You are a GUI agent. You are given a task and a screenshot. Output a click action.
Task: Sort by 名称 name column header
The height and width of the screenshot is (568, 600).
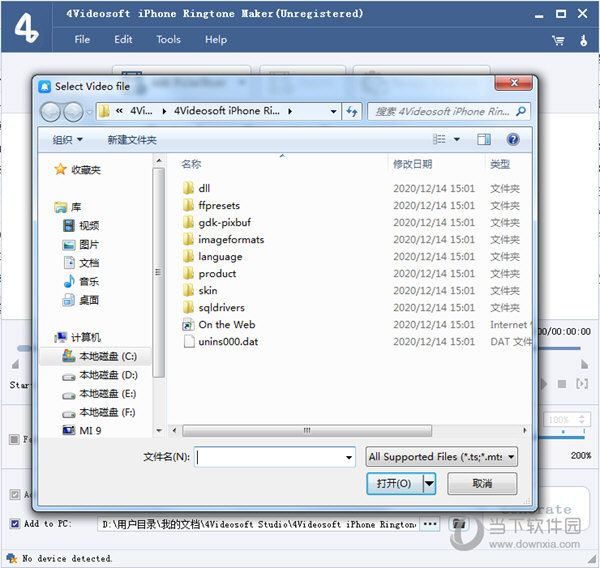click(191, 164)
